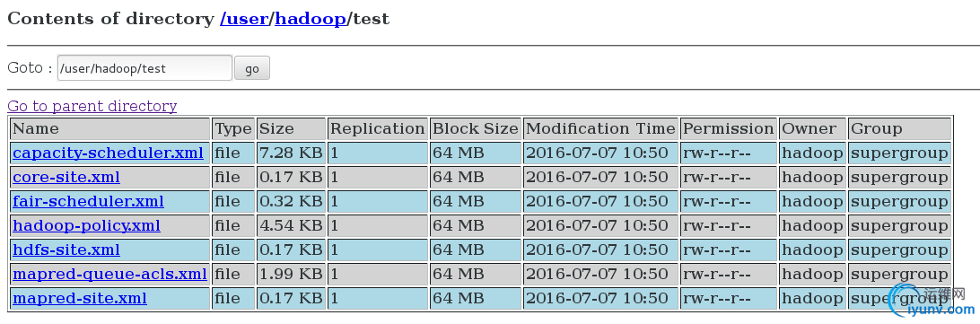Screen dimensions: 980x324
Task: Navigate to the /user breadcrumb link
Action: click(244, 19)
